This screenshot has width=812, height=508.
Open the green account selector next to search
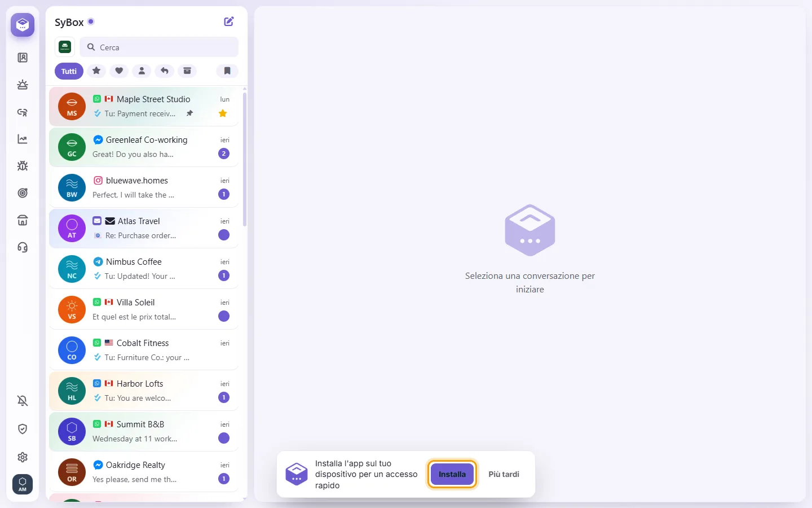tap(65, 47)
